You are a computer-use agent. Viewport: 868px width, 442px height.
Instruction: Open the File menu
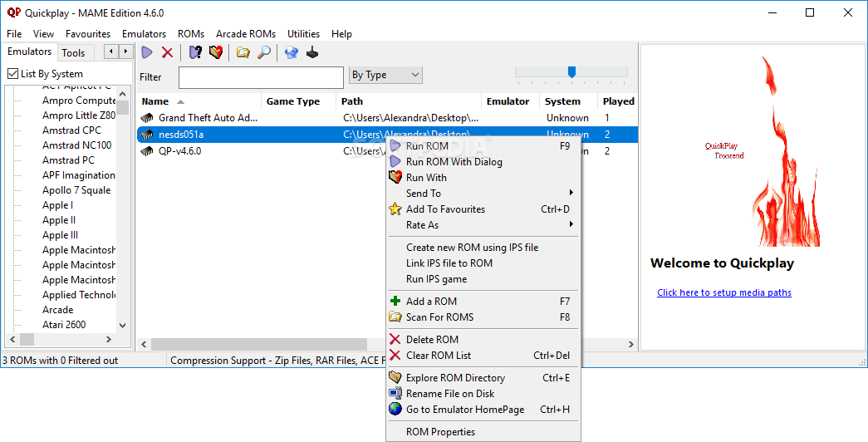(x=14, y=34)
